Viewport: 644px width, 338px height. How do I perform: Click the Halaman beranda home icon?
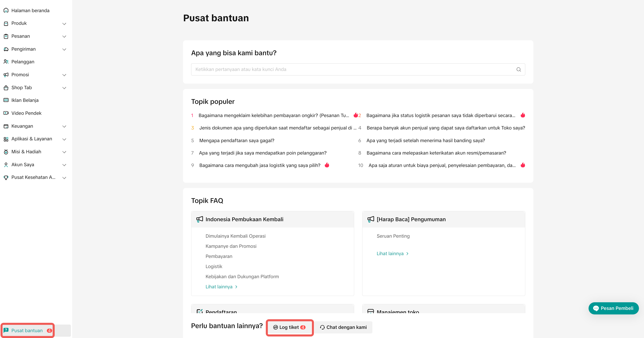point(6,10)
